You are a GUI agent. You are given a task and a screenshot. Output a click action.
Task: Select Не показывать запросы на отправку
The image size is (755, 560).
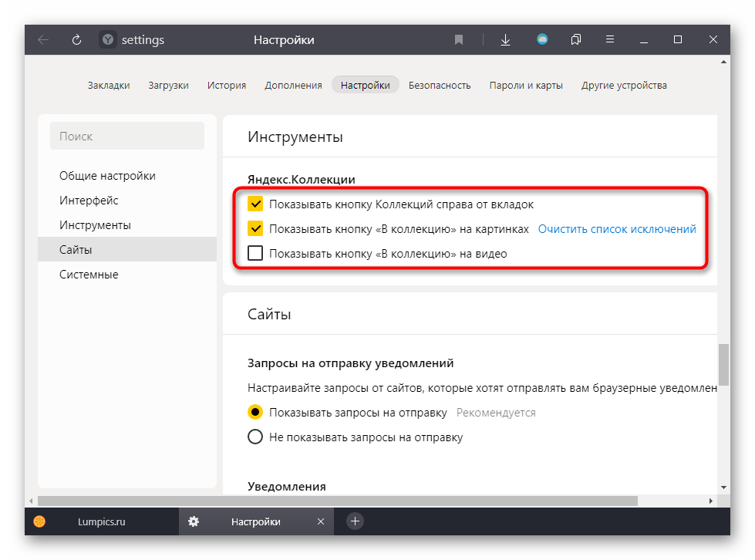255,437
